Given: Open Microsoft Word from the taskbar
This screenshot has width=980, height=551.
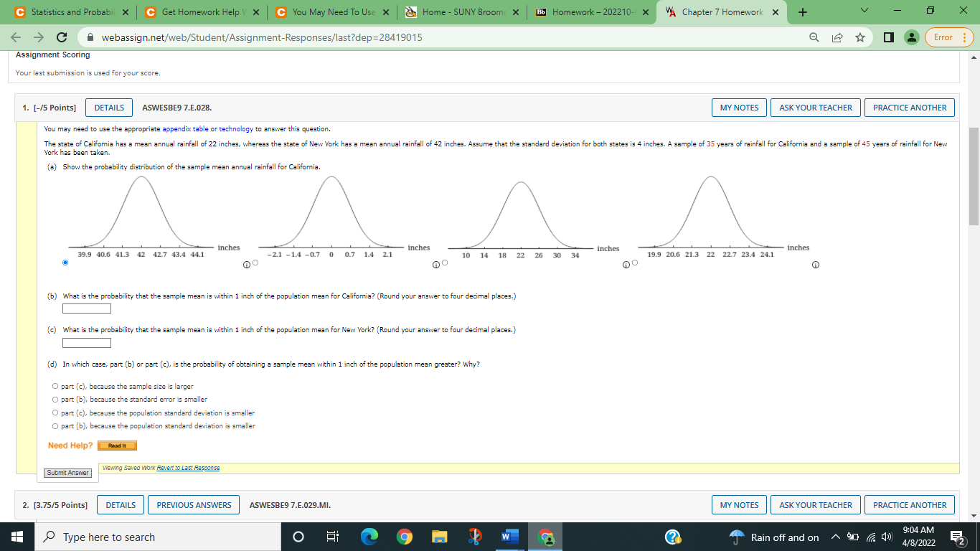Looking at the screenshot, I should point(509,537).
